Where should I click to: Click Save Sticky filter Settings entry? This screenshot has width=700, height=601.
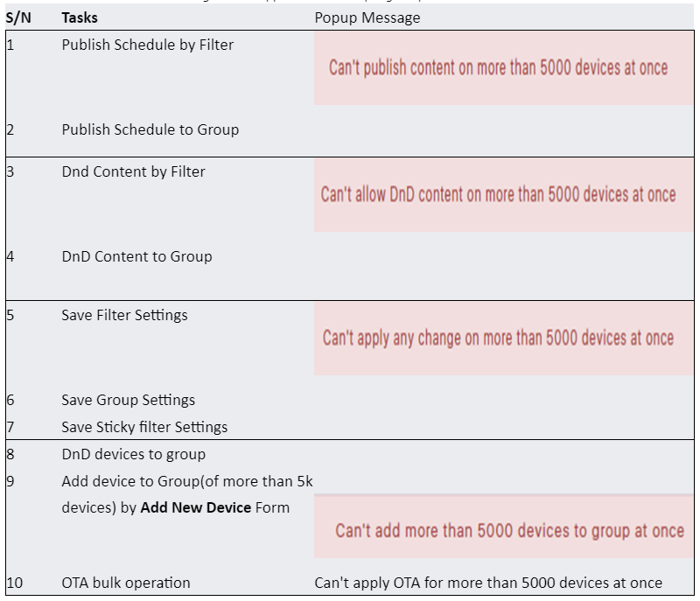click(x=144, y=428)
